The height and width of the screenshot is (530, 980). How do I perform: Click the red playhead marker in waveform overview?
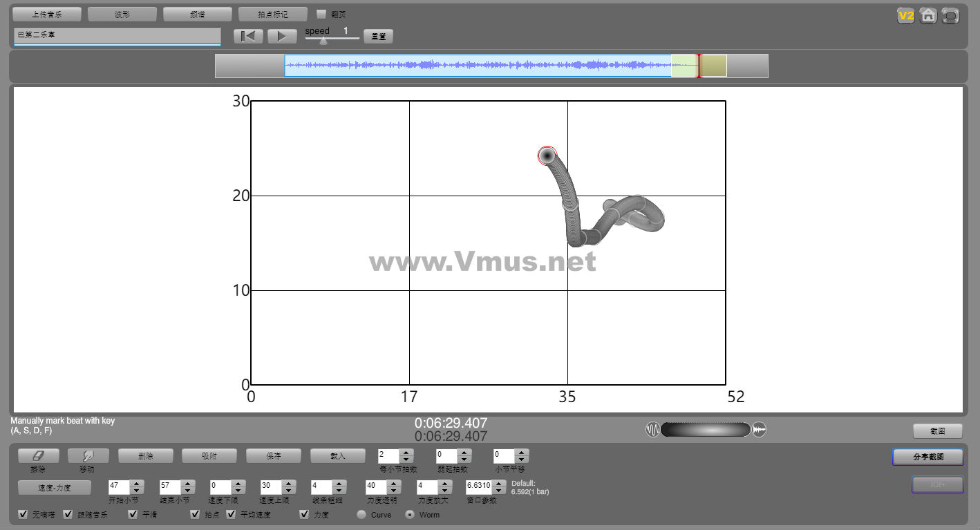click(x=699, y=66)
